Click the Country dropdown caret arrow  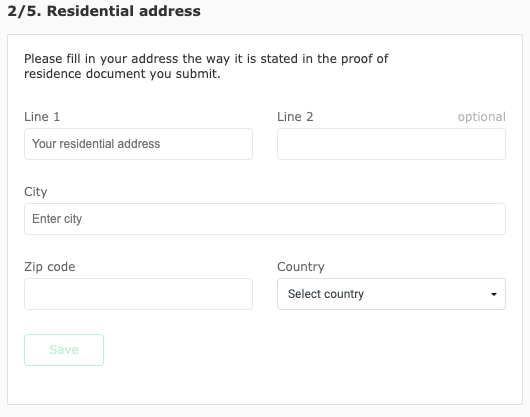pos(493,294)
